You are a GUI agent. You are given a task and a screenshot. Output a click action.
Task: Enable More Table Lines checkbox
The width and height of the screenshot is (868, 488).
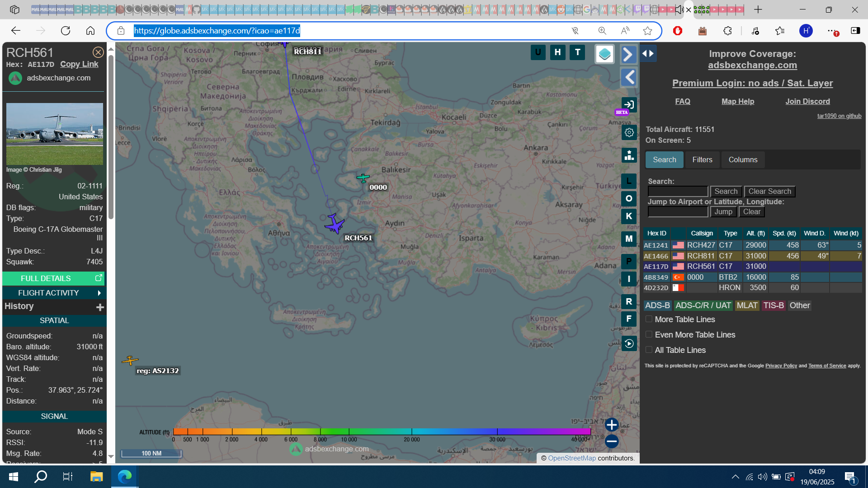(649, 319)
